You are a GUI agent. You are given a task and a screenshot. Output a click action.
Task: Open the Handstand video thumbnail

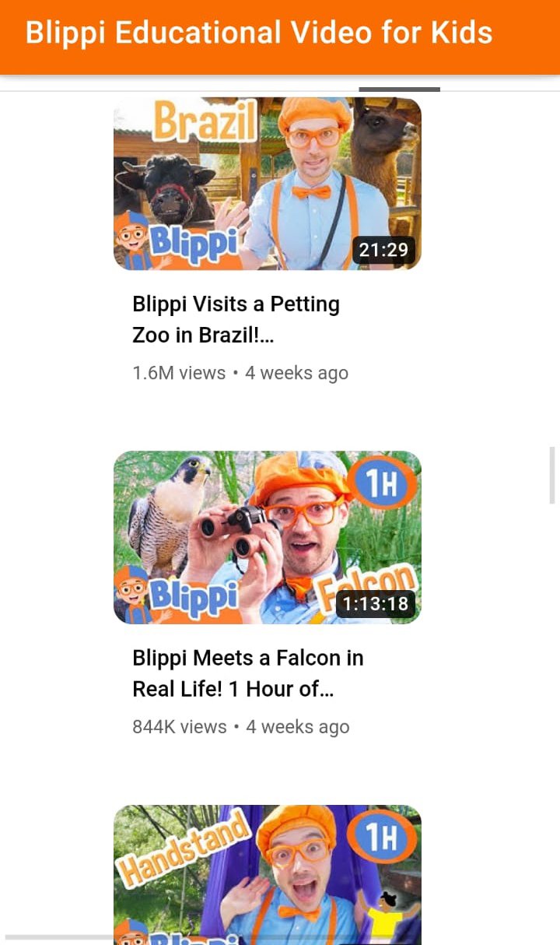tap(268, 875)
